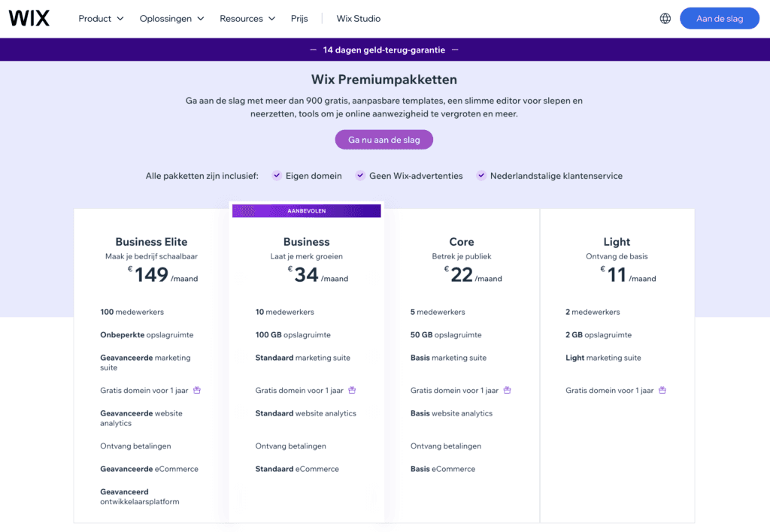Click 'Basis eCommerce' text

443,469
